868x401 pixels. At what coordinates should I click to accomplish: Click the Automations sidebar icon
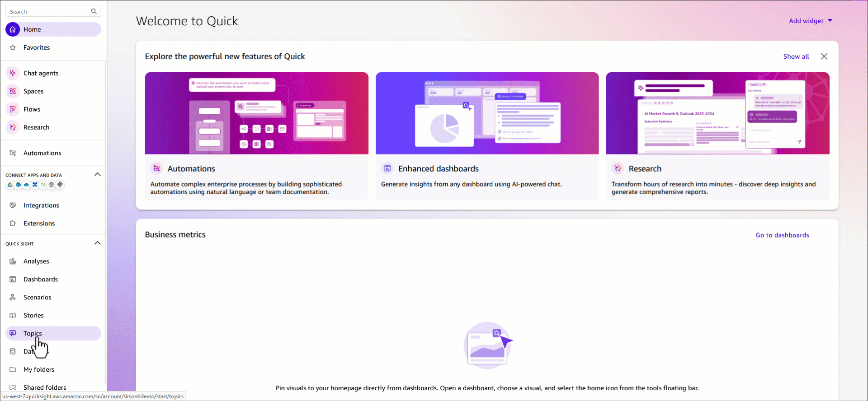13,153
